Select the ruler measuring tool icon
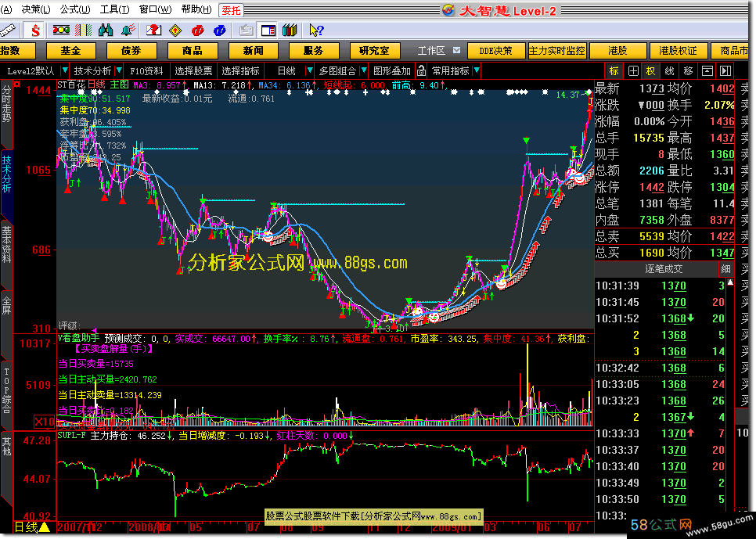 click(x=8, y=31)
